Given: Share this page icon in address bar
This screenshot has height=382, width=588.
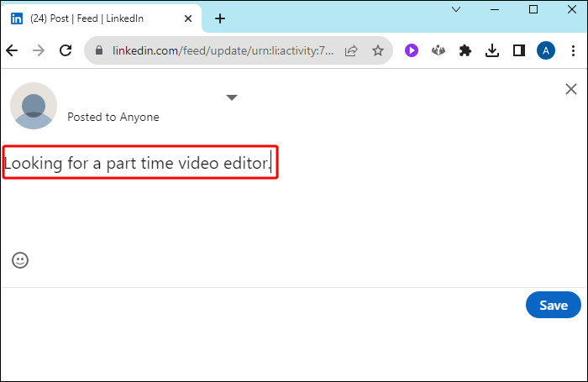Looking at the screenshot, I should pos(351,50).
